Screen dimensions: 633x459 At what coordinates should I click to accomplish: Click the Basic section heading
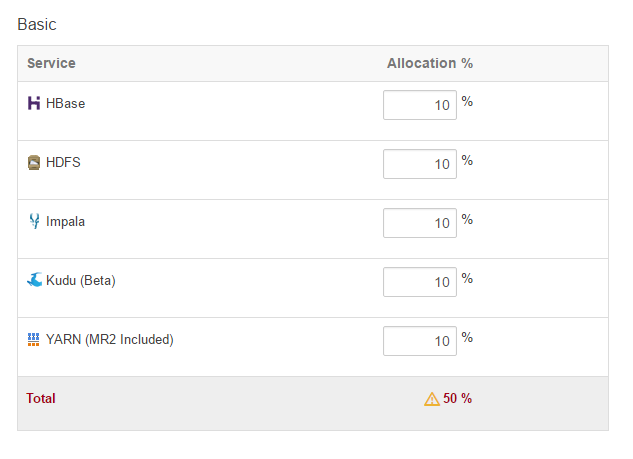pyautogui.click(x=37, y=23)
